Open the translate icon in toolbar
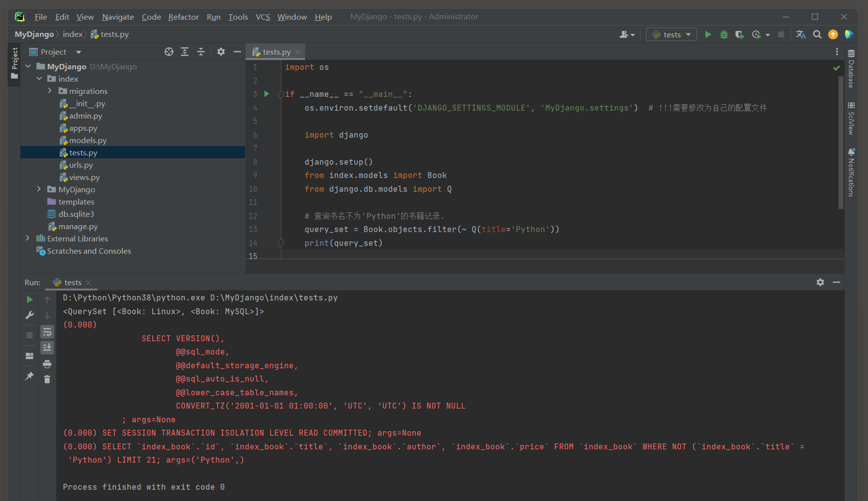The height and width of the screenshot is (501, 868). pos(801,34)
